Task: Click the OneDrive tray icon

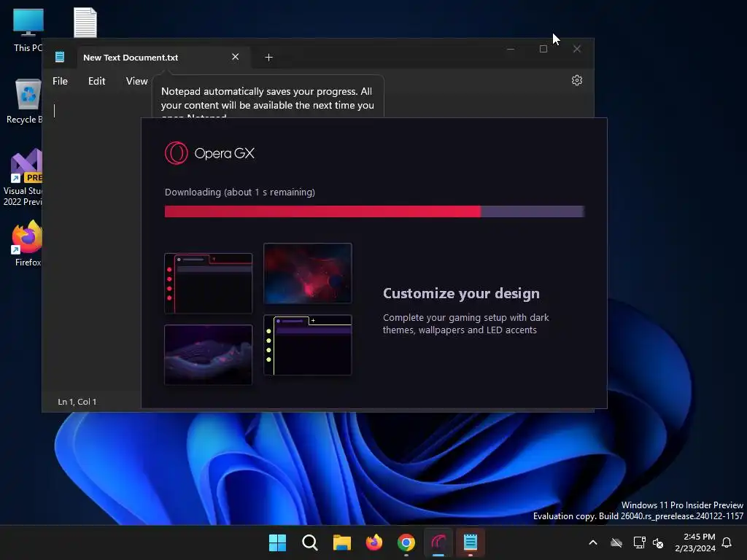Action: pyautogui.click(x=616, y=542)
